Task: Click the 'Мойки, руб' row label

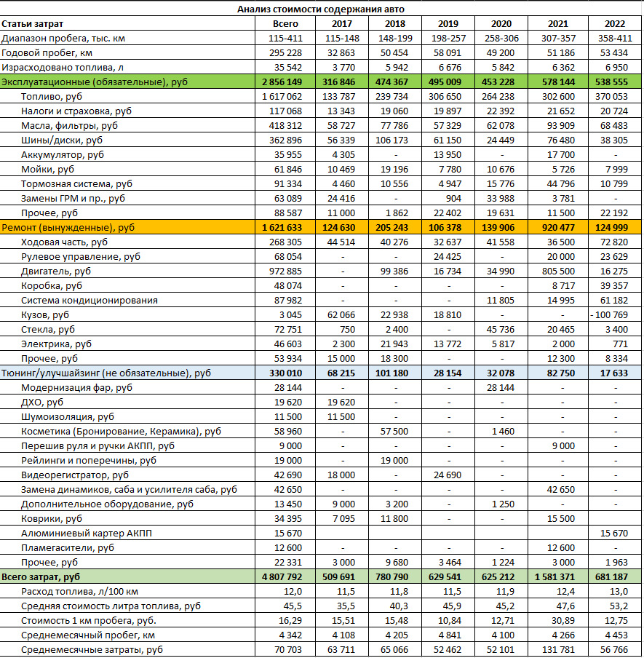Action: click(x=47, y=169)
